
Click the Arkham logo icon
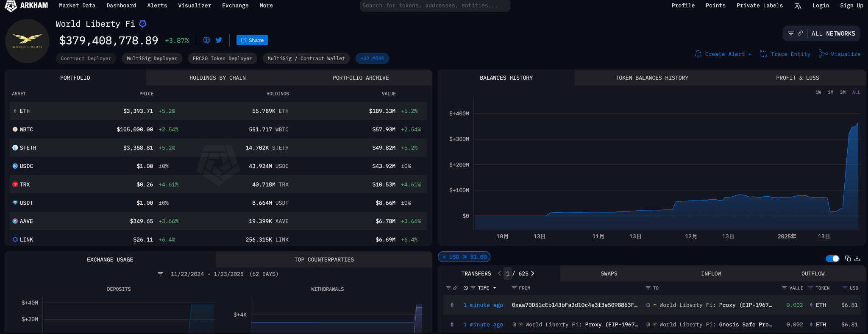tap(11, 6)
